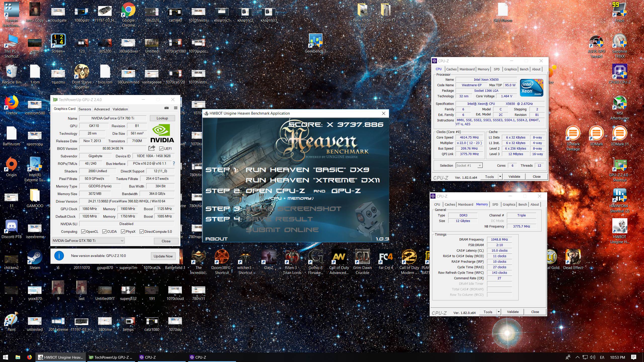Image resolution: width=644 pixels, height=362 pixels.
Task: Open SPD tab in the CPU-Z Memory window
Action: [495, 204]
